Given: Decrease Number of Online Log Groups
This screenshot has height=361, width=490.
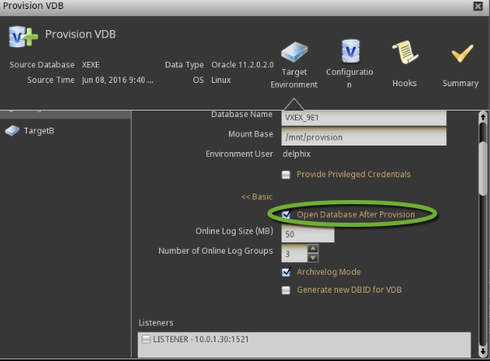Looking at the screenshot, I should point(313,258).
